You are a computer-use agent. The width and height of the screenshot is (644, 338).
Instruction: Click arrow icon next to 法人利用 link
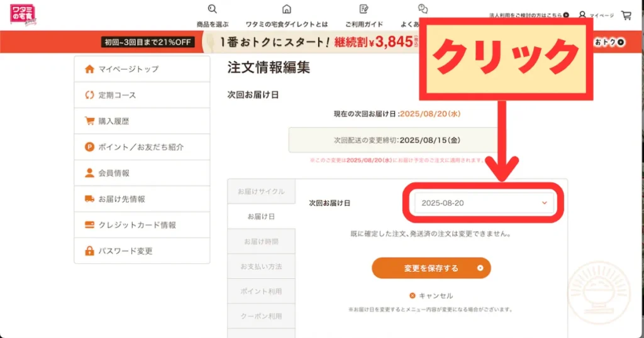[566, 15]
